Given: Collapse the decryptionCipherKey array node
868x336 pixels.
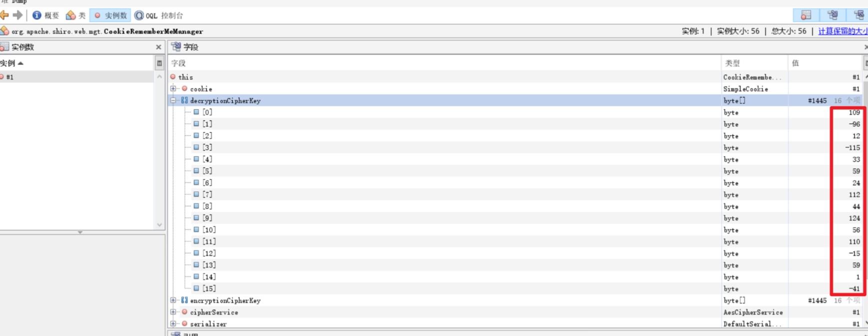Looking at the screenshot, I should (173, 100).
